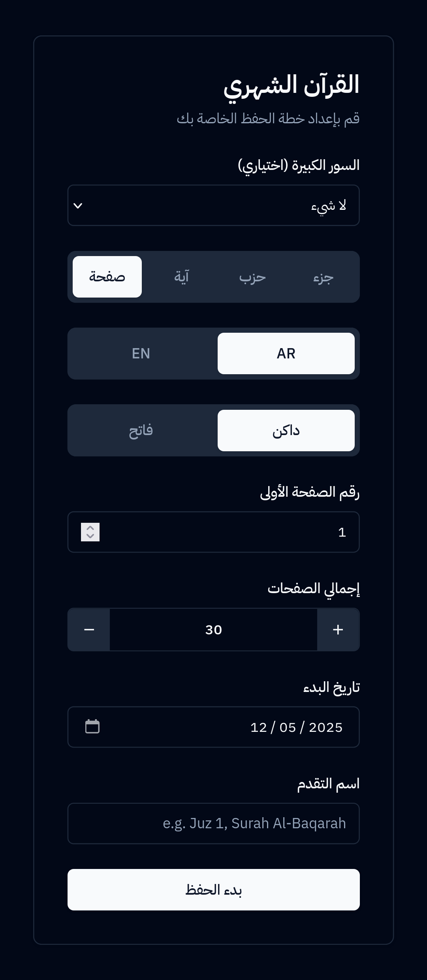
Task: Open the "لا شيء" select box
Action: [213, 205]
